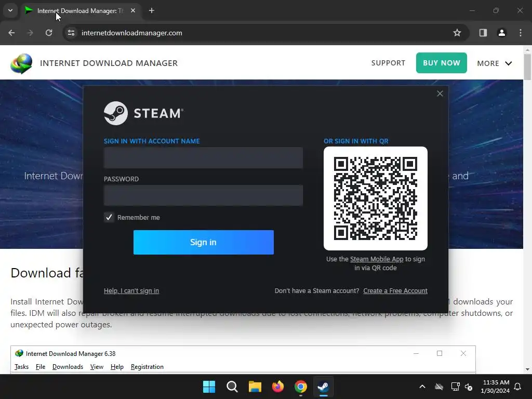Image resolution: width=532 pixels, height=399 pixels.
Task: Open Tasks menu in IDM screenshot
Action: pyautogui.click(x=21, y=367)
